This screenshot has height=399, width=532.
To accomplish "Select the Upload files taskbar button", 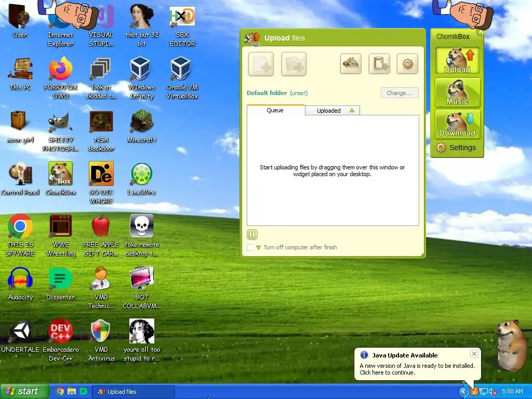I will click(134, 392).
